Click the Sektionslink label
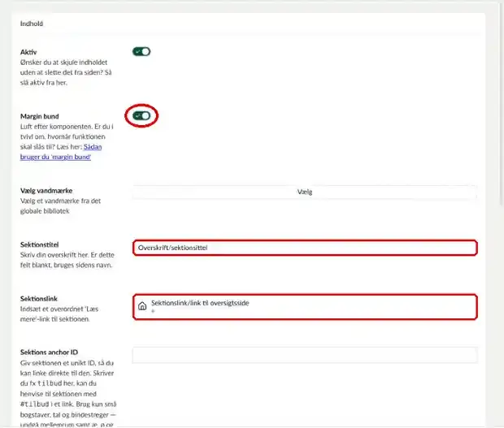 pos(38,299)
